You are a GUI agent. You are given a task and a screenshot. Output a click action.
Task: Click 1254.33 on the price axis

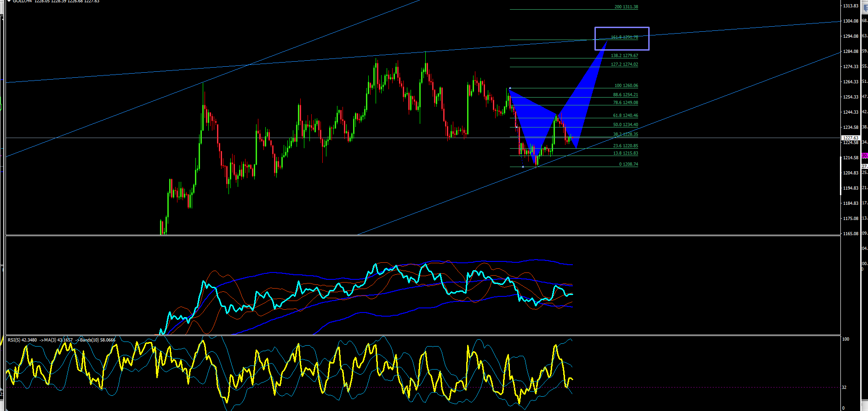(x=851, y=97)
